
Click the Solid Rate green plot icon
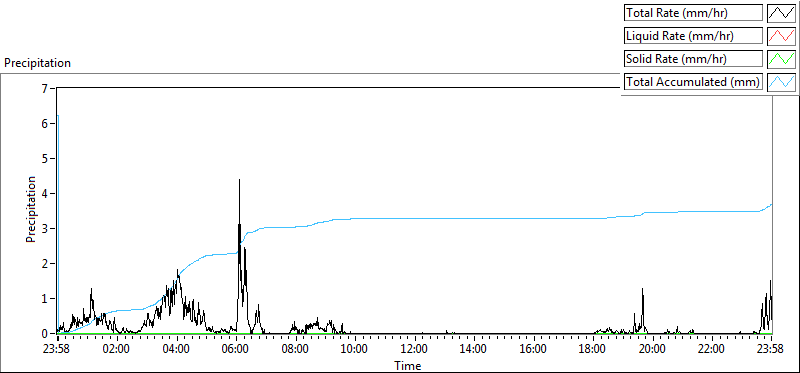tap(782, 59)
